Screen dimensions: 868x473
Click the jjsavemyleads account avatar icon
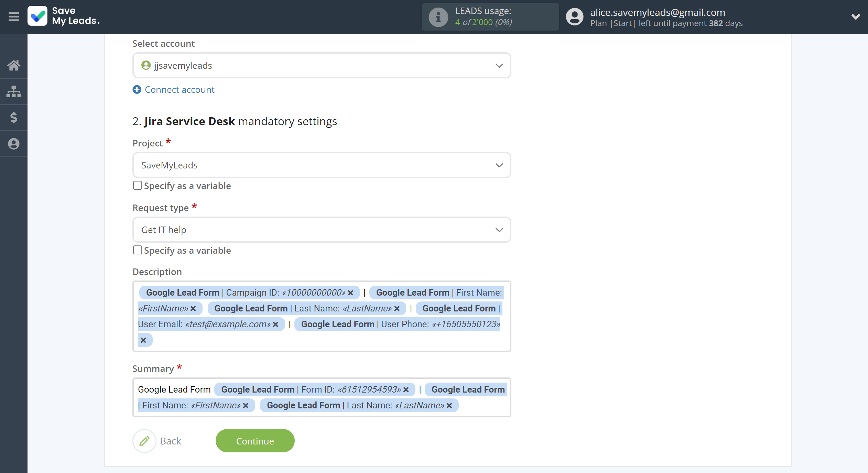pos(146,65)
